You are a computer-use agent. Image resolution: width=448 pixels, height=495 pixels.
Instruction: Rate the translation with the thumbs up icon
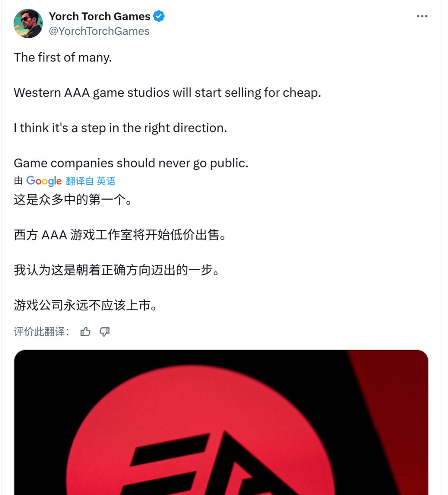click(85, 332)
